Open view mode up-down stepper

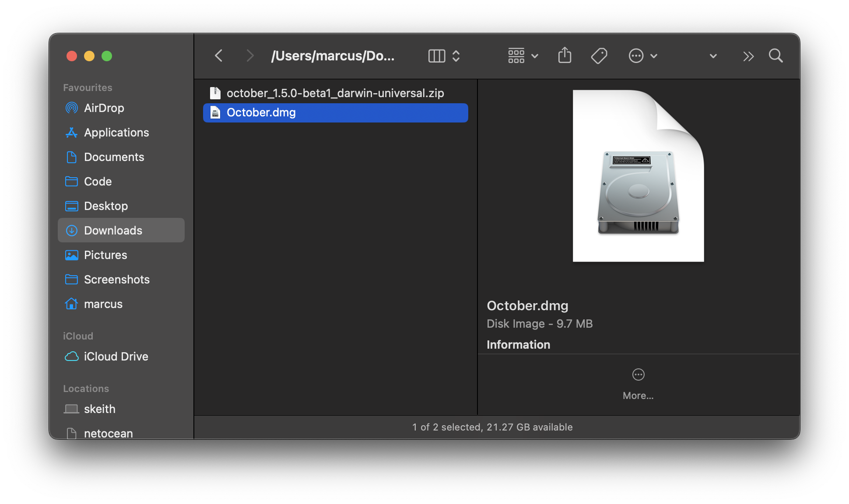pos(456,56)
